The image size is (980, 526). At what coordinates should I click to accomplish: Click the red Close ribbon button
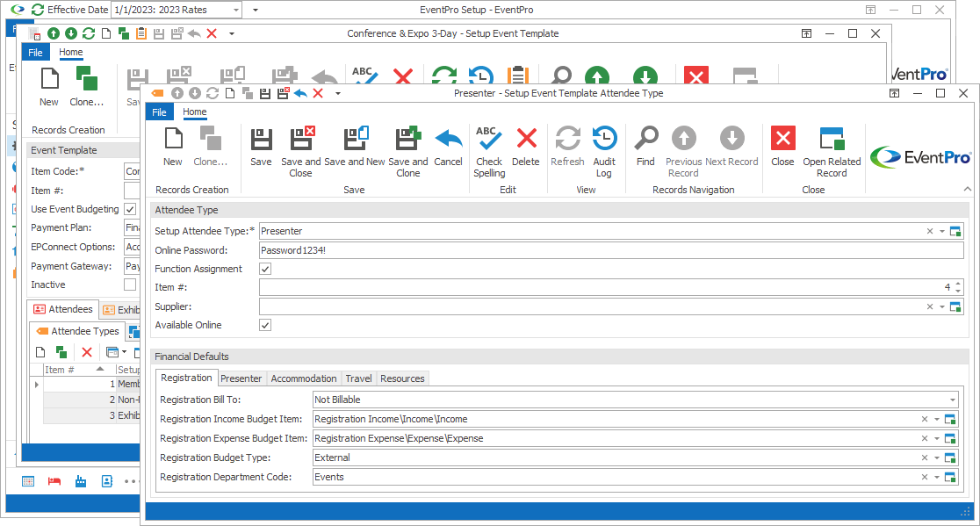click(782, 148)
